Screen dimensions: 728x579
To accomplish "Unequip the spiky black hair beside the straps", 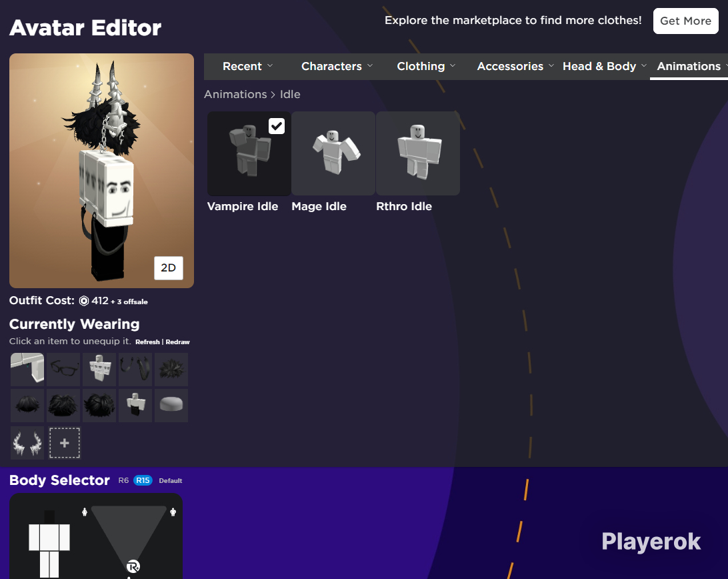I will (x=171, y=370).
